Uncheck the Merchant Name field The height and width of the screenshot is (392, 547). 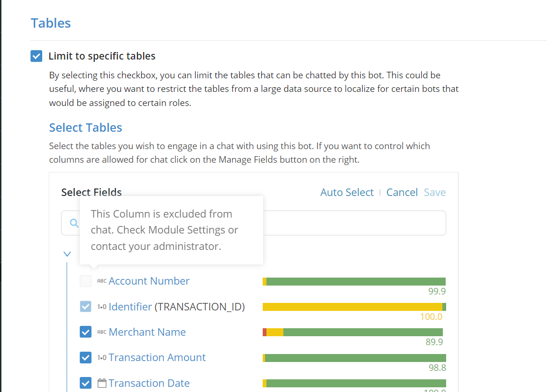(x=85, y=332)
